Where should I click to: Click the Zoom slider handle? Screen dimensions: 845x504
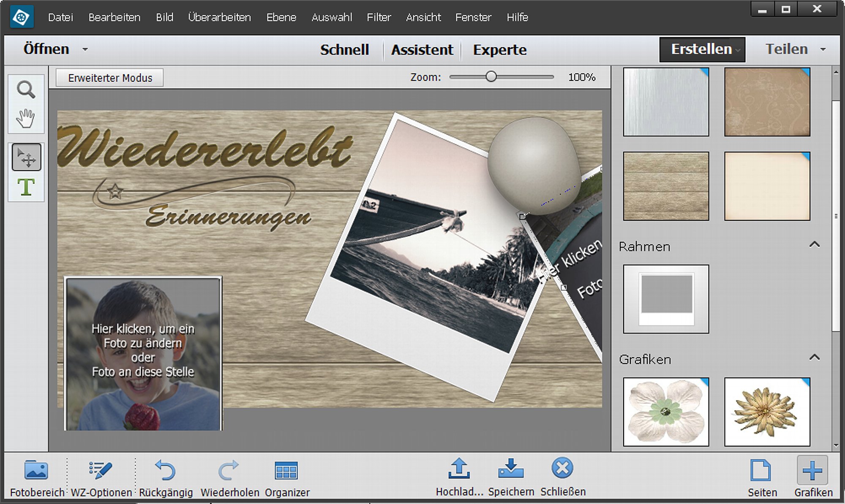(491, 77)
